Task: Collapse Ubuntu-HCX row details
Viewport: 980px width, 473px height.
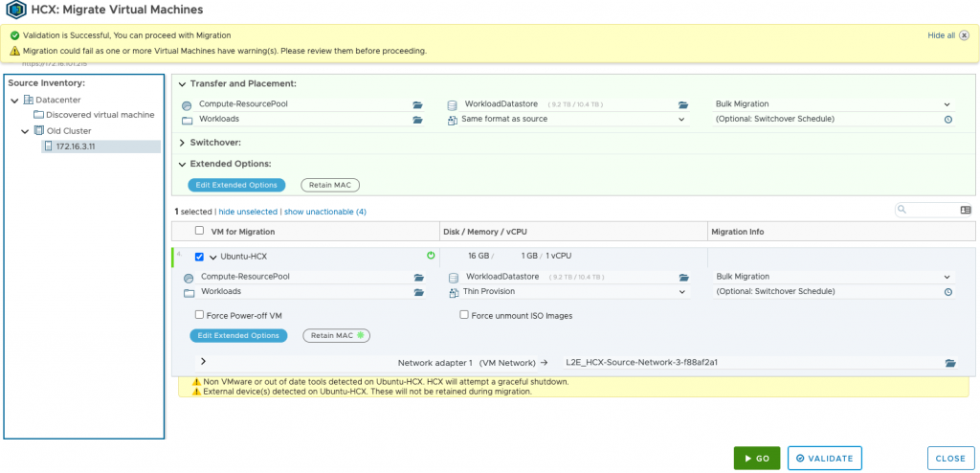Action: tap(213, 257)
